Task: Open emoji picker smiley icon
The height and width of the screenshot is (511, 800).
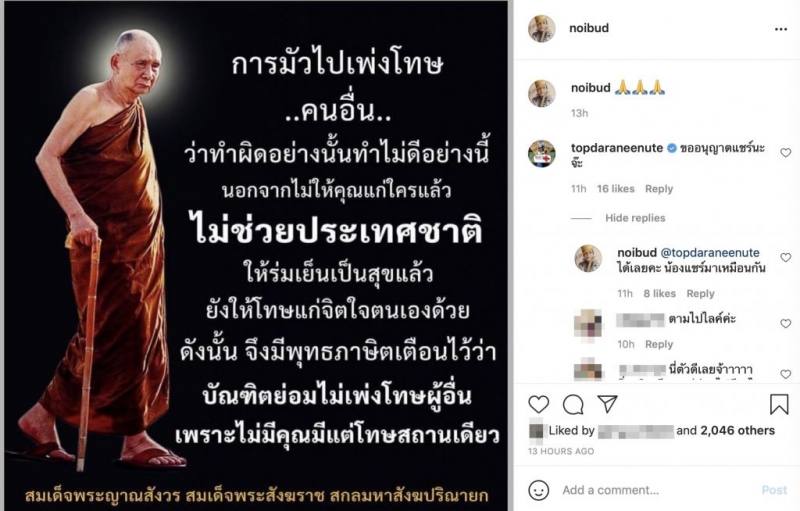Action: 539,490
